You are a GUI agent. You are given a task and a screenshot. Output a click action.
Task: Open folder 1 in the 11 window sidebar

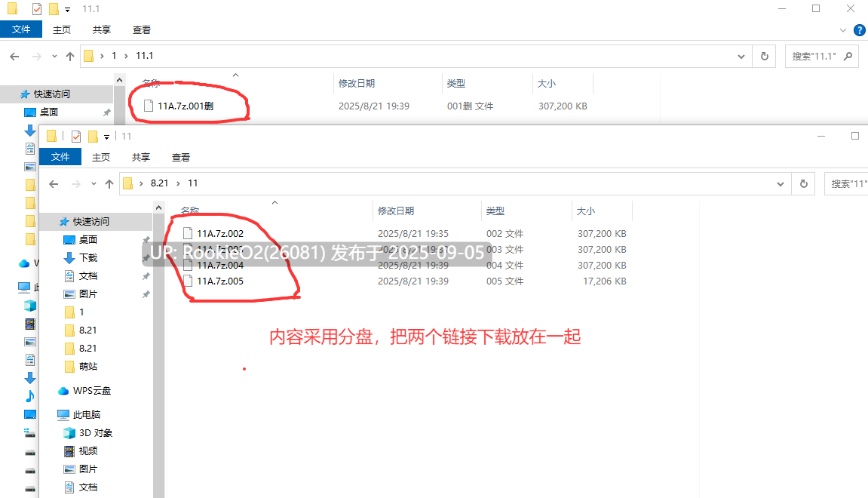pos(81,312)
